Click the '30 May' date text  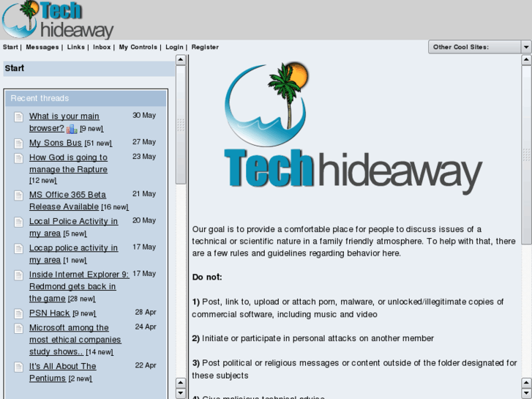pyautogui.click(x=144, y=116)
